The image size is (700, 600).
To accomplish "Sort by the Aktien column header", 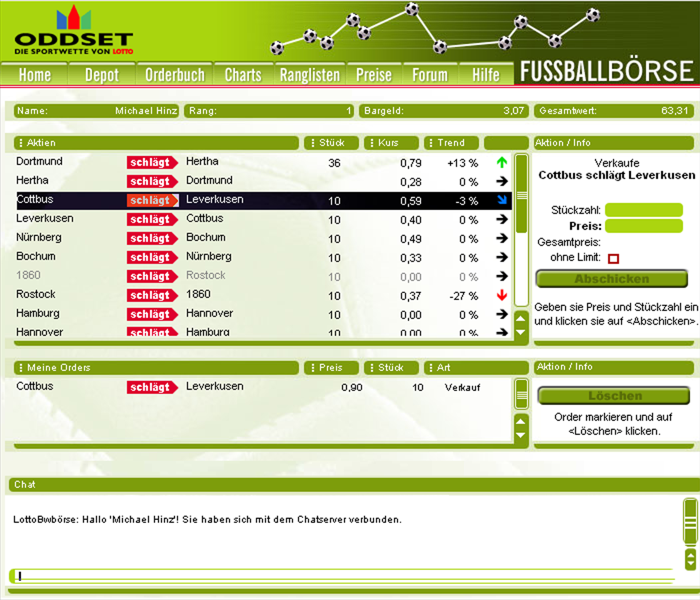I will coord(156,143).
